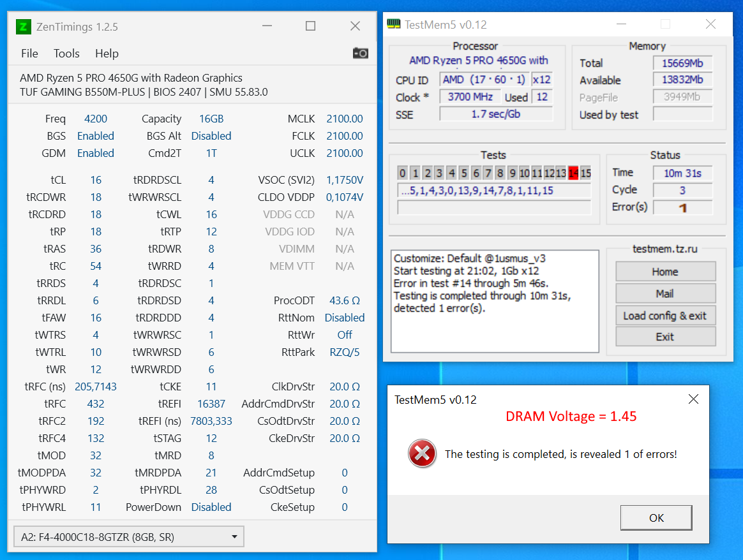Click the ZenTimings screenshot camera icon

(360, 53)
